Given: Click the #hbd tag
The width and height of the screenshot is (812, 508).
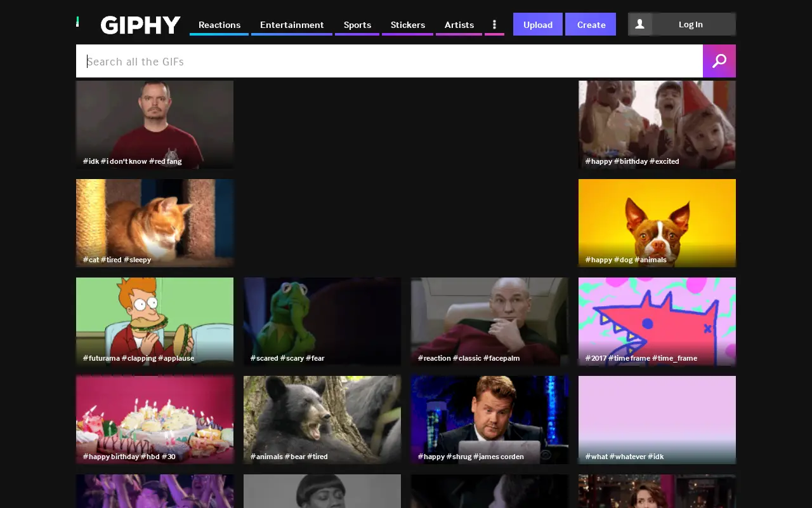Looking at the screenshot, I should tap(150, 457).
